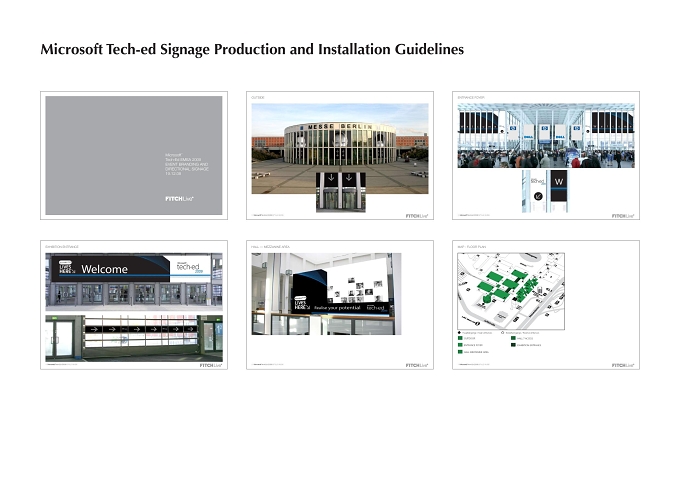Open the Messe Berlin outside slide

tap(340, 155)
